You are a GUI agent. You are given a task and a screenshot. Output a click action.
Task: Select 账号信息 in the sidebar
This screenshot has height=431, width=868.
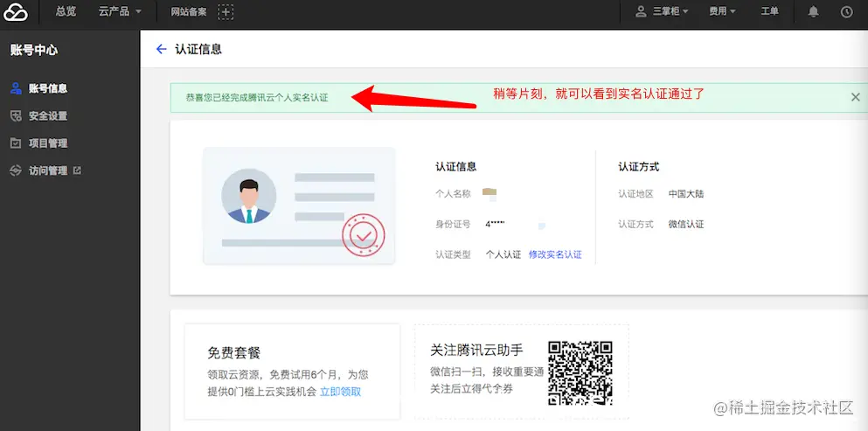point(48,88)
